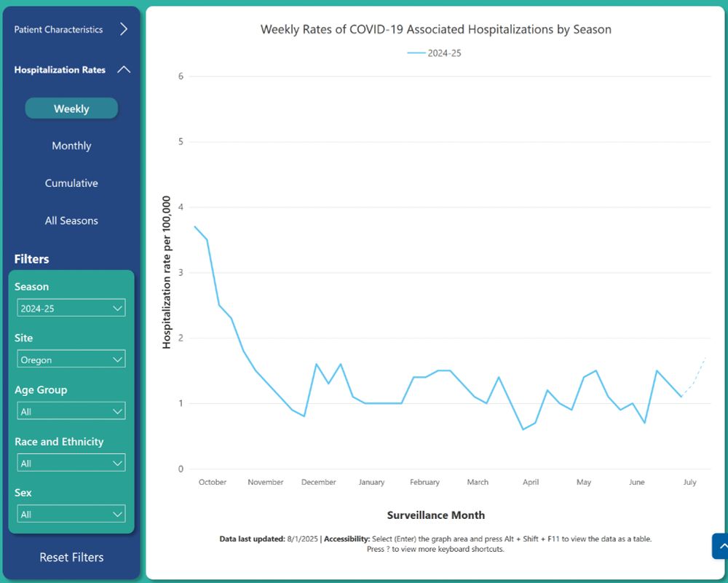Open the All Seasons view

(71, 221)
